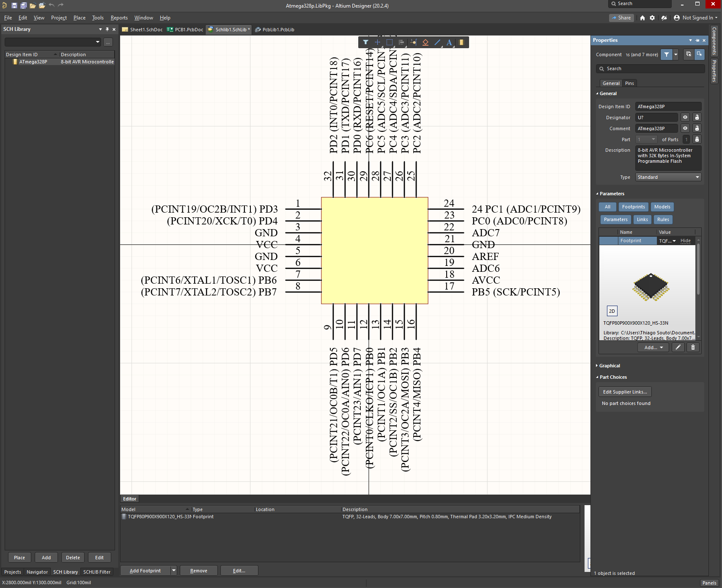Screen dimensions: 722x588
Task: Select the Place Line tool
Action: point(437,42)
